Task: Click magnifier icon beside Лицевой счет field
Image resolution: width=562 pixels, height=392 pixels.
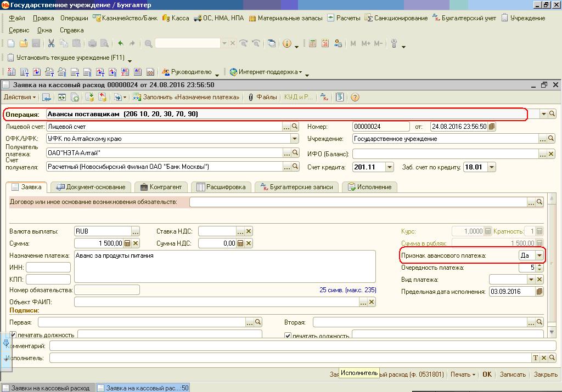Action: tap(295, 127)
